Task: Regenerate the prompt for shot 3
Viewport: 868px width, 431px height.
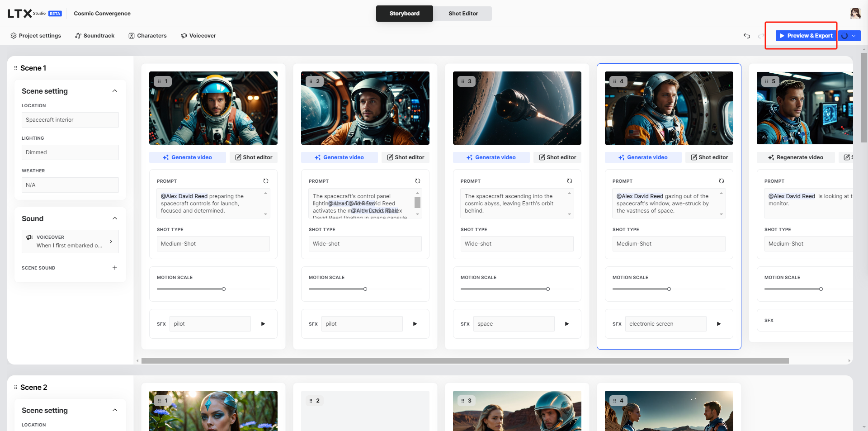Action: coord(570,181)
